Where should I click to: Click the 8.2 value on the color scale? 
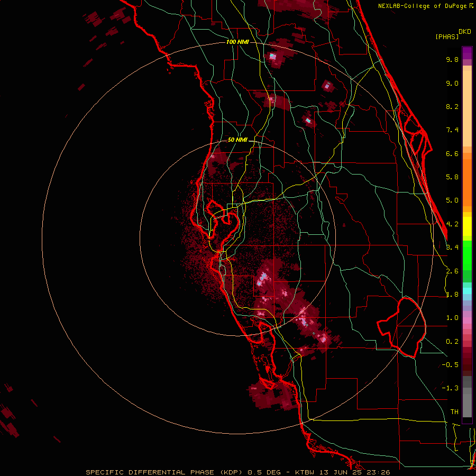tap(452, 106)
